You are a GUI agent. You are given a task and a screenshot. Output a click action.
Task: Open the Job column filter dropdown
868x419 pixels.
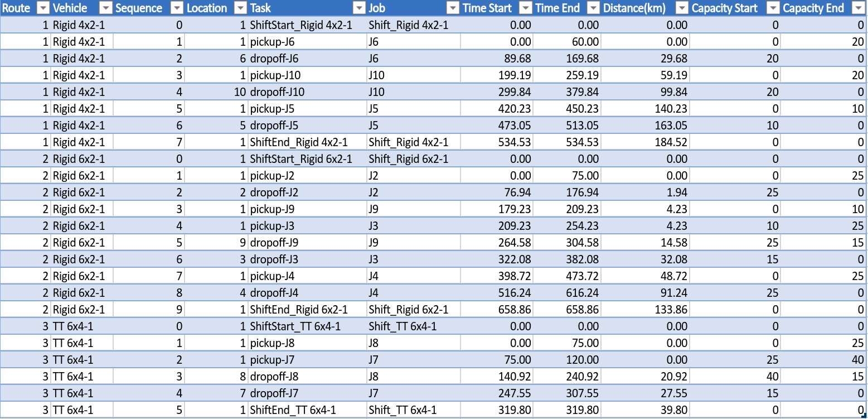[453, 8]
